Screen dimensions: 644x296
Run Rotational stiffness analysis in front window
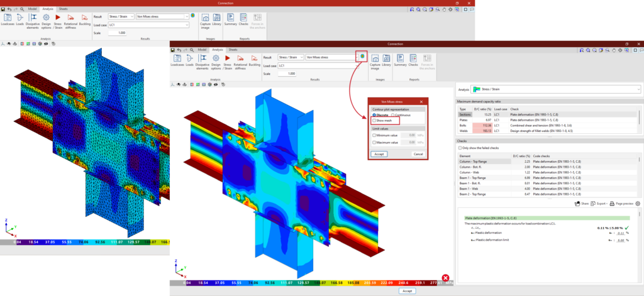coord(240,62)
